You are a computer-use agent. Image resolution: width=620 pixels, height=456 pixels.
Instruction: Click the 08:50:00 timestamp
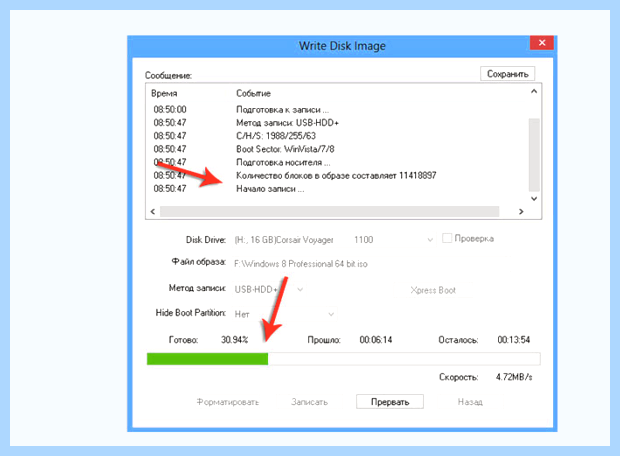[x=170, y=110]
